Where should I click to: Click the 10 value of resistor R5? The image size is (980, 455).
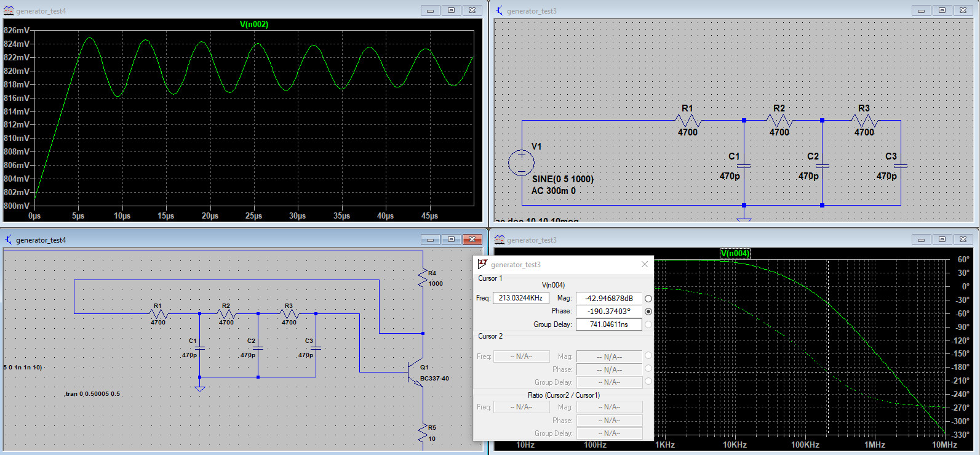[x=432, y=439]
